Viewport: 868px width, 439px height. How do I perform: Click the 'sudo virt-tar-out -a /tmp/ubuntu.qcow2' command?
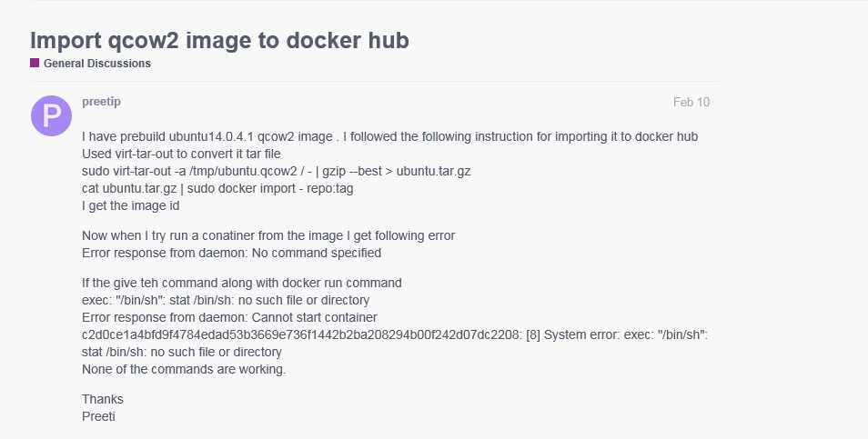pyautogui.click(x=276, y=171)
